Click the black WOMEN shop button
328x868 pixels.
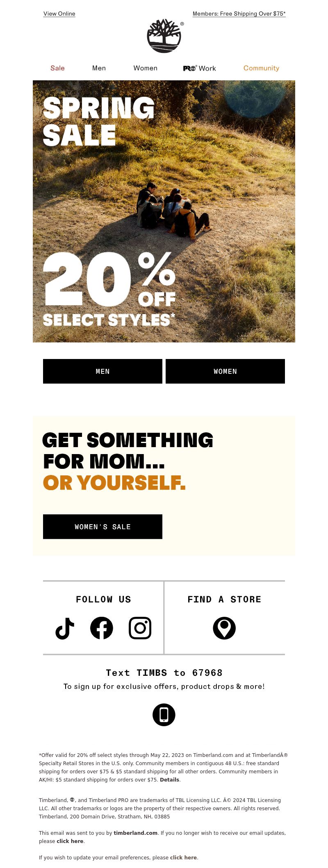(225, 371)
